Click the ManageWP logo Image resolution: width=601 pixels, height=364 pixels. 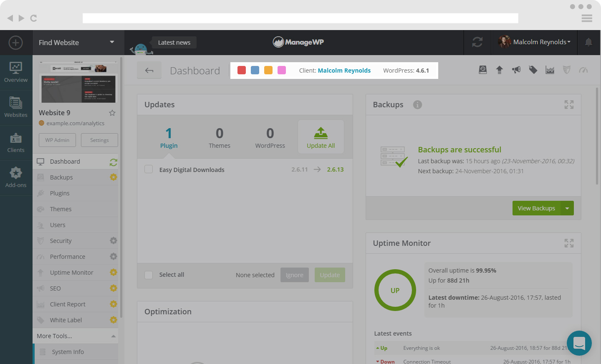[298, 42]
